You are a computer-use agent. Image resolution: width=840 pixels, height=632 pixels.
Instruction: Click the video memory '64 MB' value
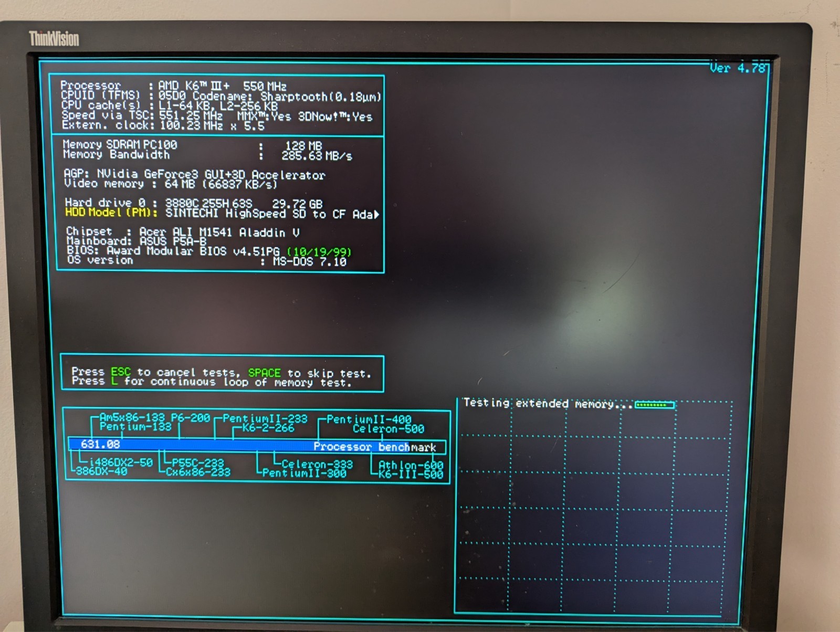click(x=180, y=184)
